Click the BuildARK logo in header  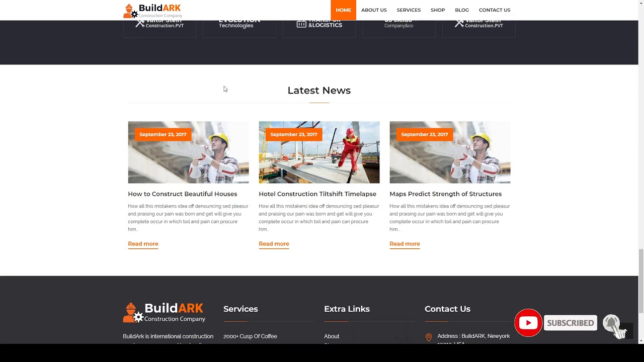point(152,11)
